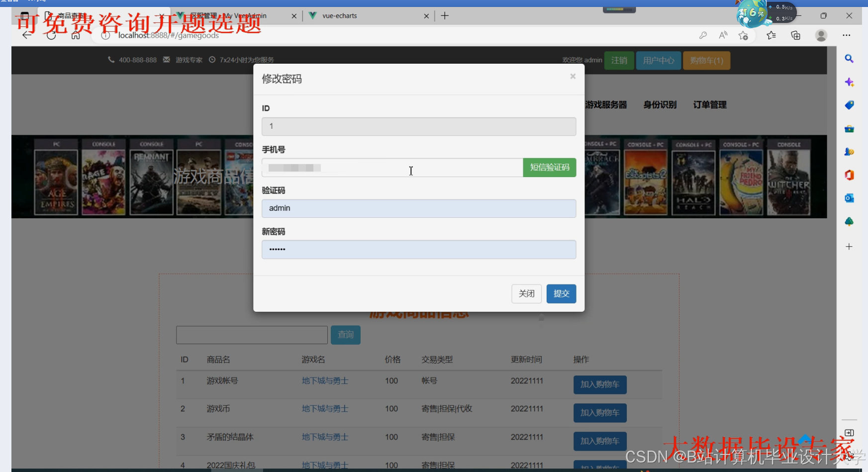Screen dimensions: 868x472
Task: Open the Copilot sparkle icon in sidebar
Action: (849, 82)
